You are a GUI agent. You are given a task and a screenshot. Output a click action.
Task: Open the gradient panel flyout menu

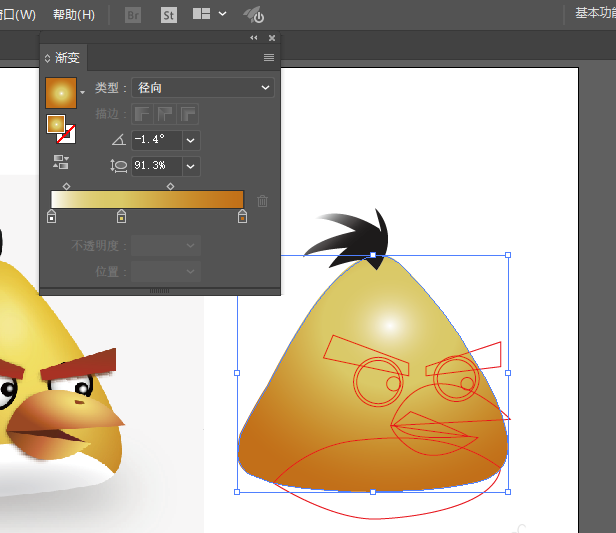[x=269, y=58]
